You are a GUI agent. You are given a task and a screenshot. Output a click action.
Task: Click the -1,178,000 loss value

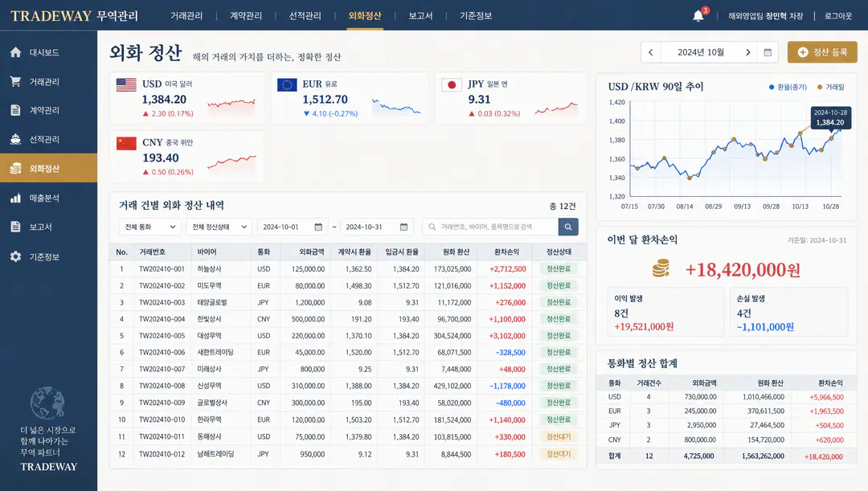click(x=508, y=386)
